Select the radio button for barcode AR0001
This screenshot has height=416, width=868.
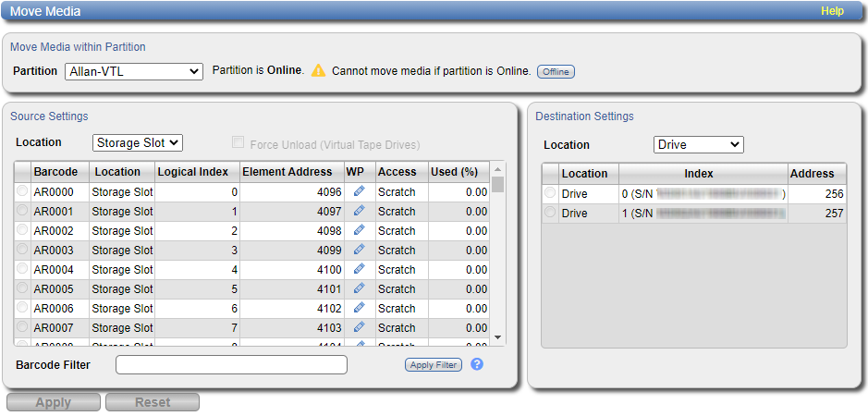pos(22,212)
